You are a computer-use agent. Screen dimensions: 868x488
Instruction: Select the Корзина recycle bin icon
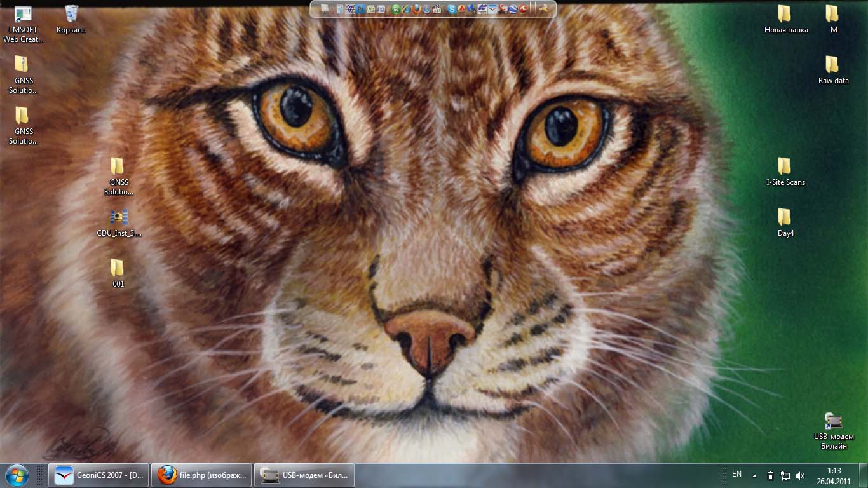click(x=71, y=19)
